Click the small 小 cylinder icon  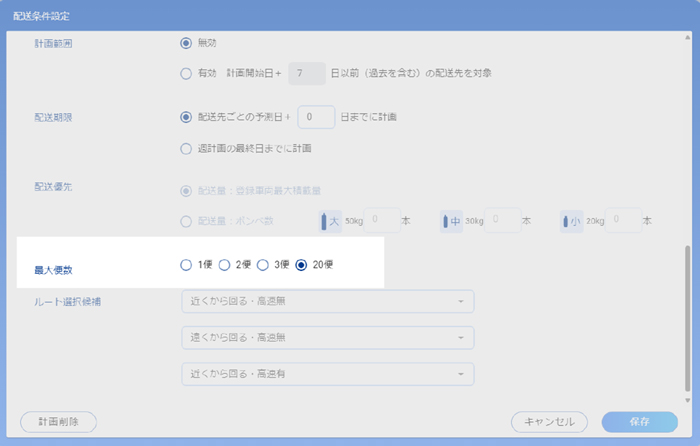click(571, 221)
